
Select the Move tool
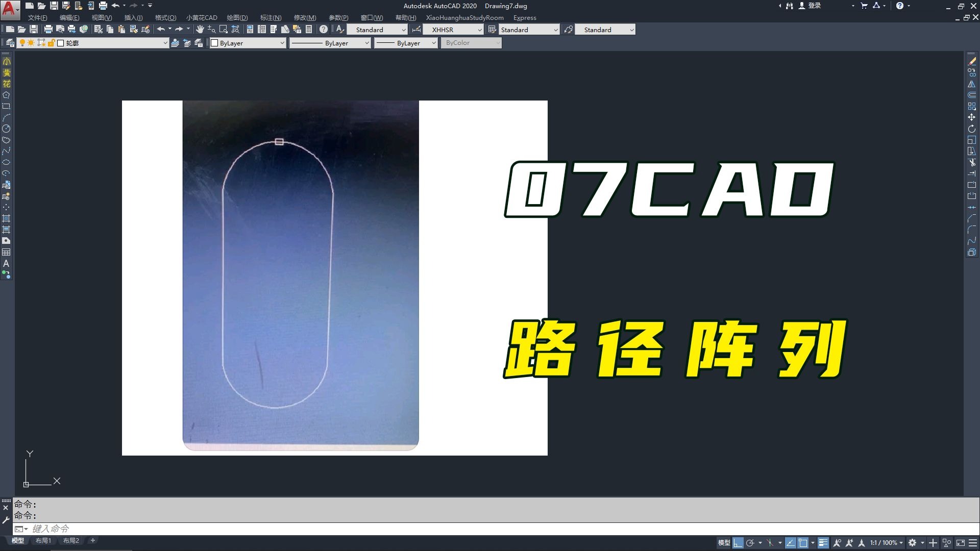tap(972, 118)
